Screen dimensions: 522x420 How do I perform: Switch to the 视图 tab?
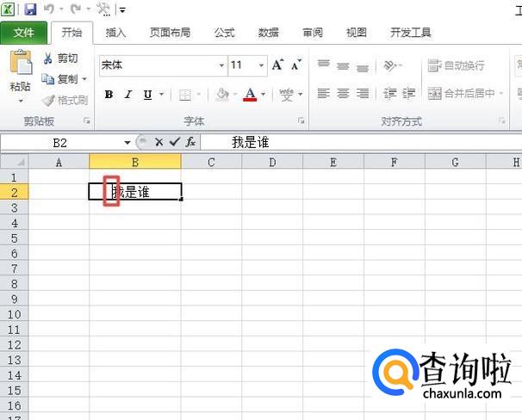357,33
